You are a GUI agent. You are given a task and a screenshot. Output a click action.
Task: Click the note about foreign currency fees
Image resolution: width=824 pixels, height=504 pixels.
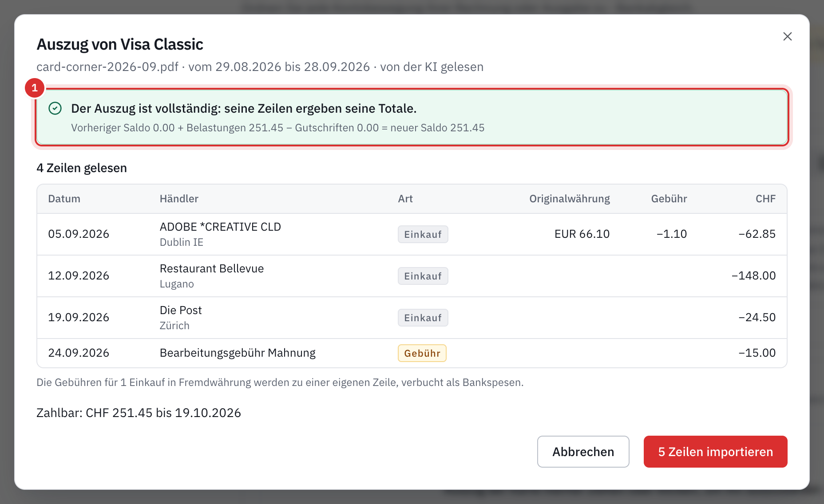click(280, 382)
